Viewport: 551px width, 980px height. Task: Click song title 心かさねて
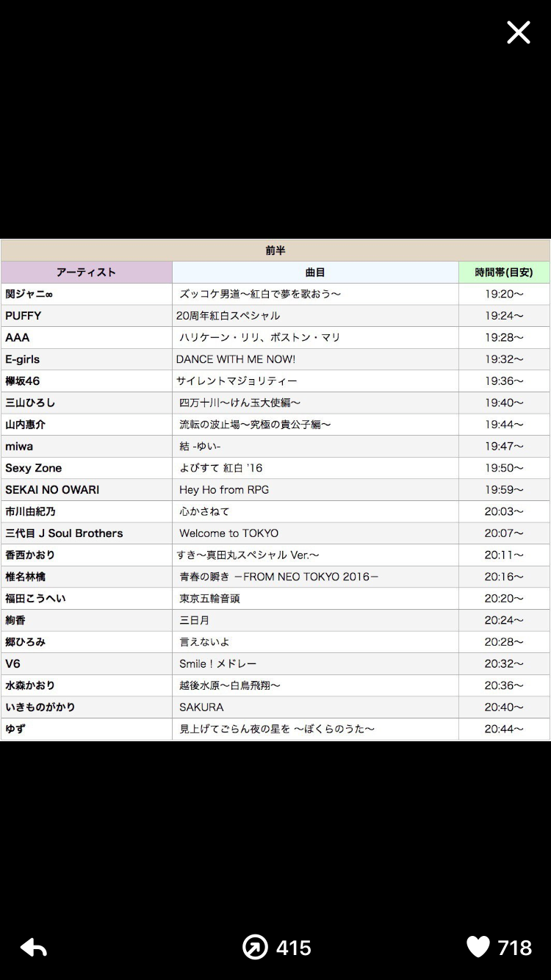click(x=204, y=511)
